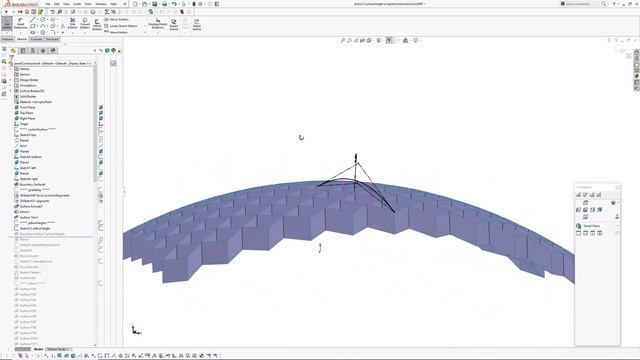Viewport: 640px width, 360px height.
Task: Toggle Front Plane visibility in display pane
Action: click(x=101, y=107)
